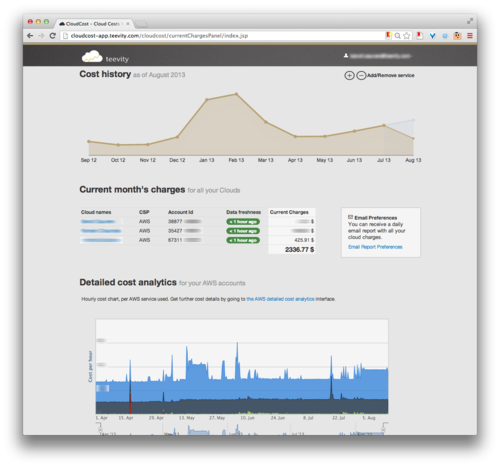Bookmark this page with the star
This screenshot has width=500, height=467.
coord(406,36)
